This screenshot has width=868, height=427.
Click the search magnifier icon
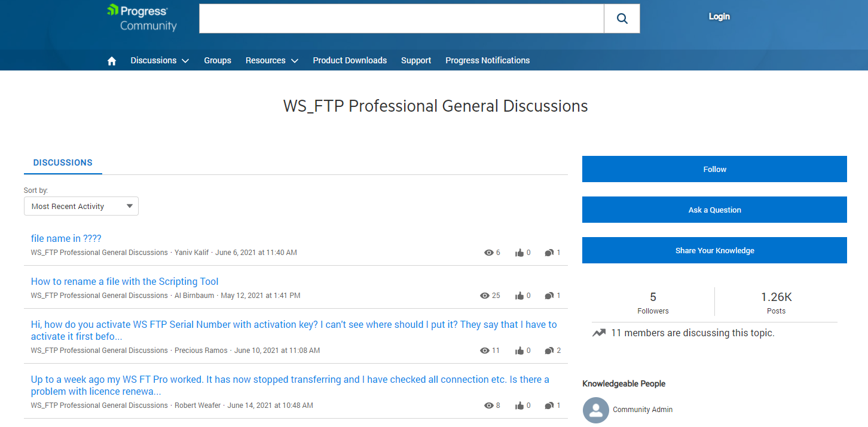coord(622,18)
